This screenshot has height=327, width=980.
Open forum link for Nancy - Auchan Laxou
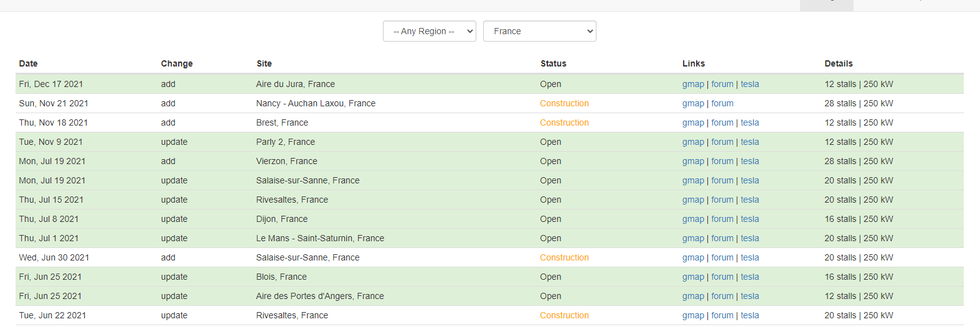pos(722,103)
